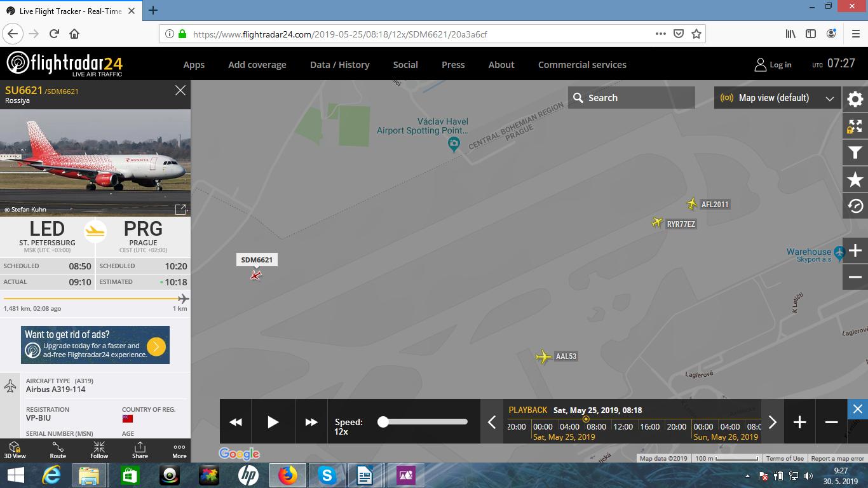Move timeline to later dates
This screenshot has width=868, height=488.
click(x=773, y=422)
